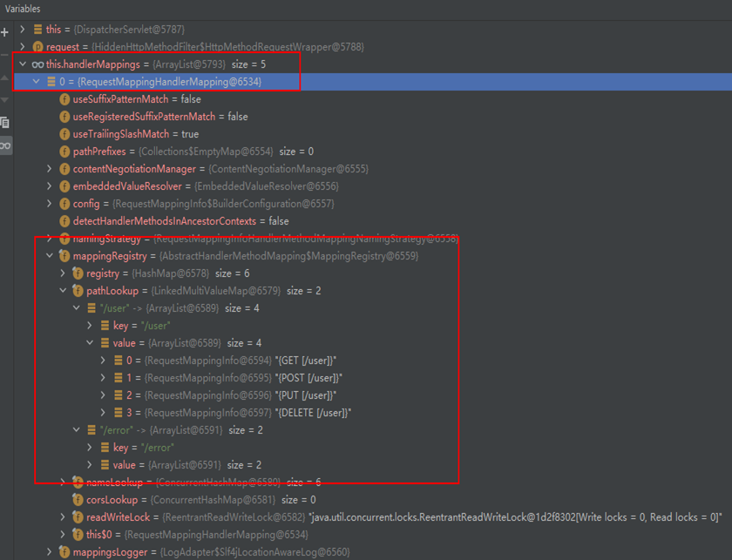Select the ReentrantReadWriteLock value string

coord(515,517)
